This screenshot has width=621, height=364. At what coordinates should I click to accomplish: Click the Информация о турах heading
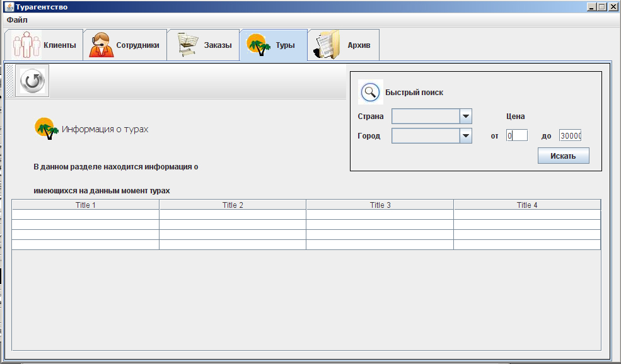click(x=105, y=129)
